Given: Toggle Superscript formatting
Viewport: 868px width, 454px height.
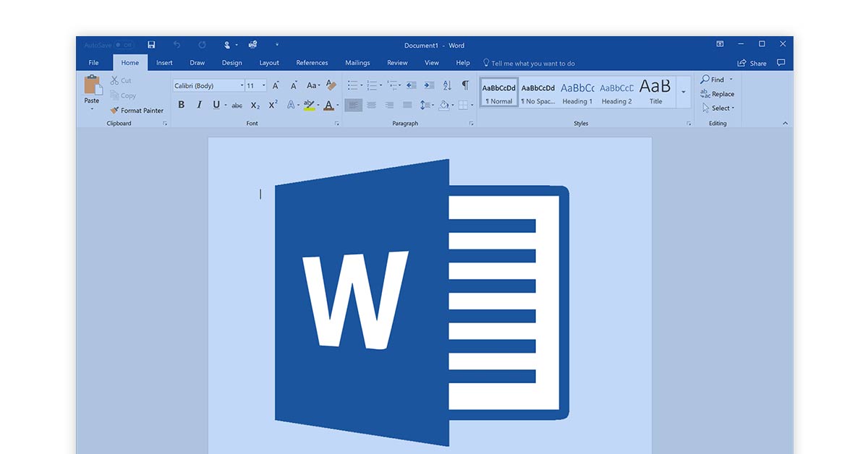Looking at the screenshot, I should [x=273, y=105].
